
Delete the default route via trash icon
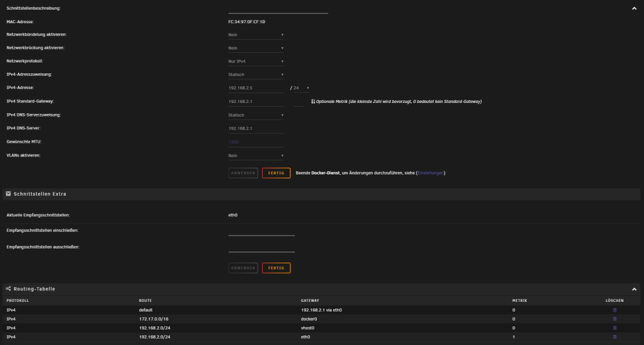[x=614, y=310]
